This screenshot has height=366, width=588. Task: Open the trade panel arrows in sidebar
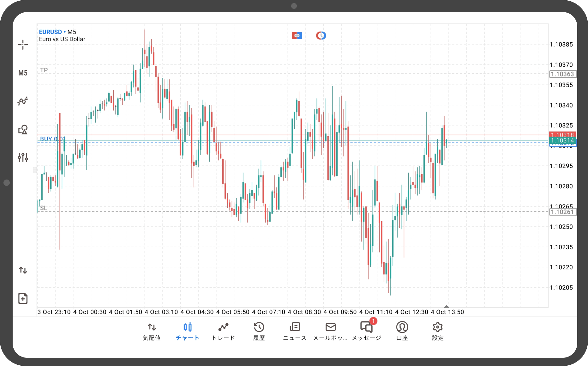pyautogui.click(x=23, y=270)
